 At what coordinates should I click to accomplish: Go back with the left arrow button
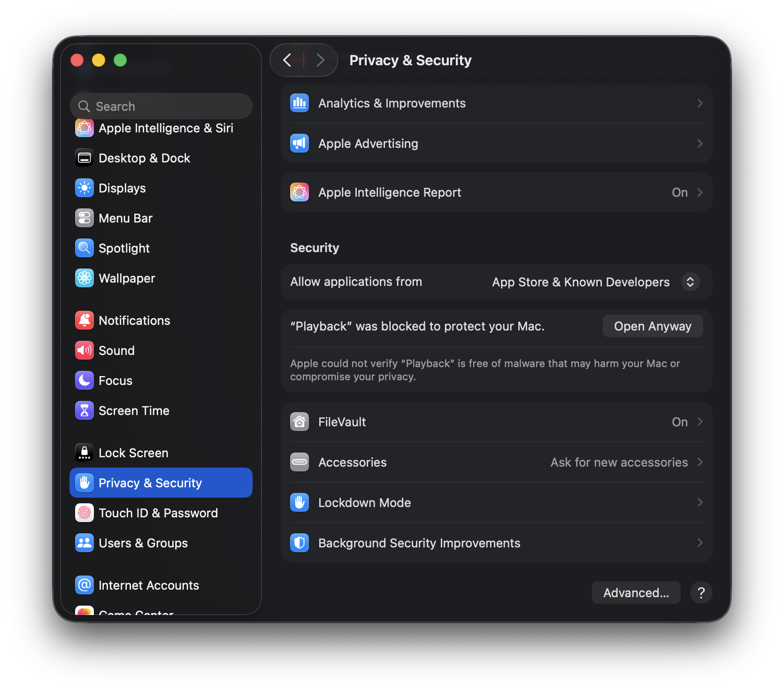287,60
